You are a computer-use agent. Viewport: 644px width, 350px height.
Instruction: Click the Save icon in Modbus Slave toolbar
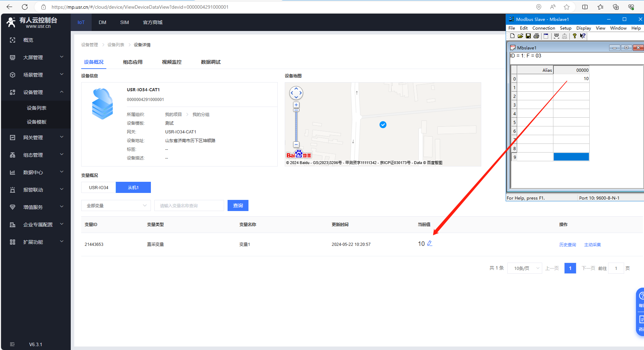coord(528,36)
